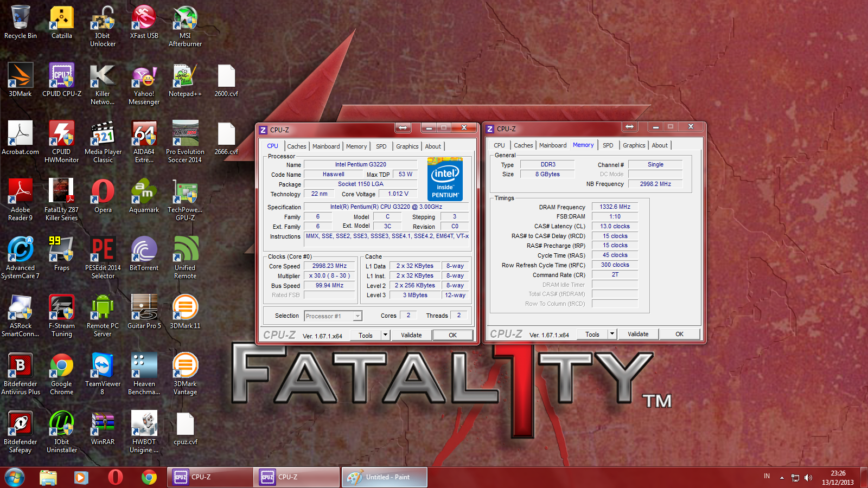Select the WinRAR desktop icon

coord(103,428)
